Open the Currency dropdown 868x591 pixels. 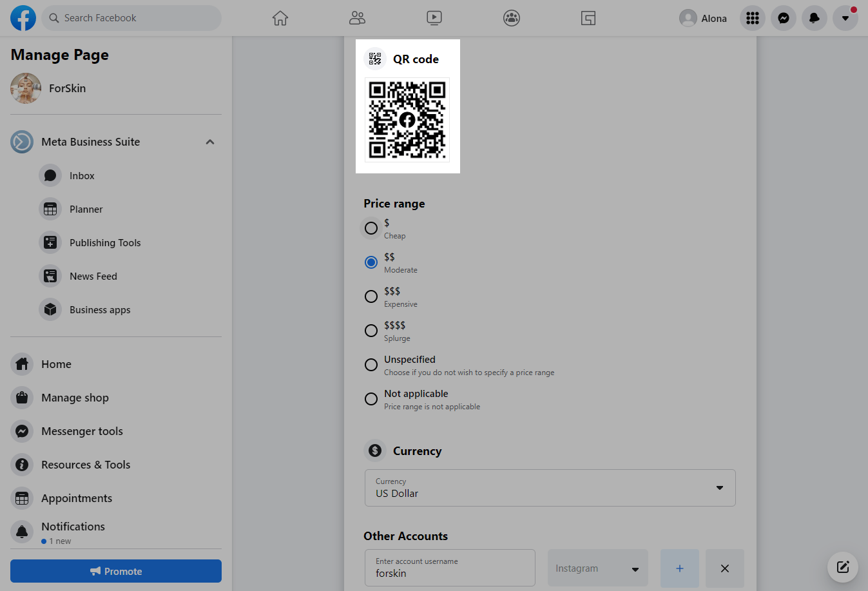tap(550, 488)
